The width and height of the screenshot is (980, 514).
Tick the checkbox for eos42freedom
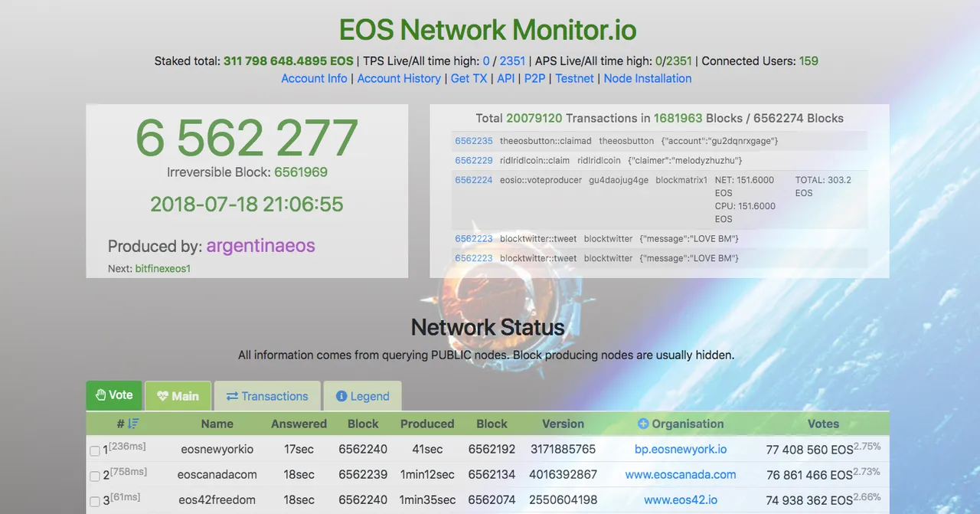click(x=95, y=502)
